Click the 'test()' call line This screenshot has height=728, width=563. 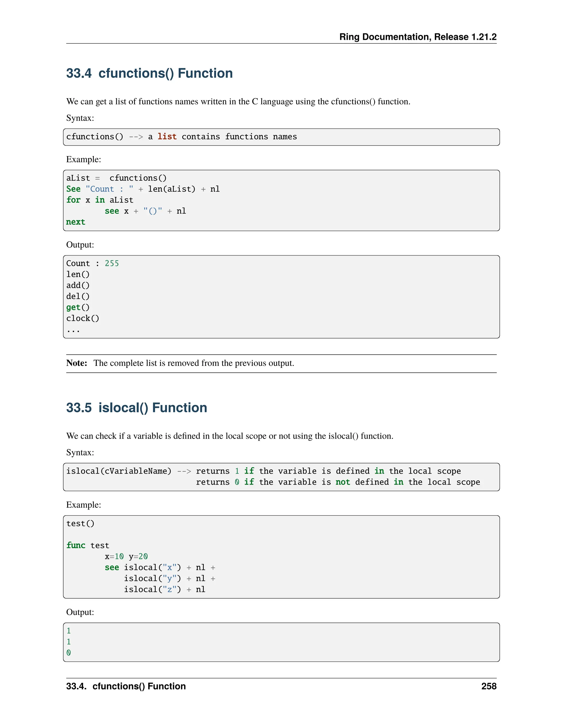coord(80,523)
